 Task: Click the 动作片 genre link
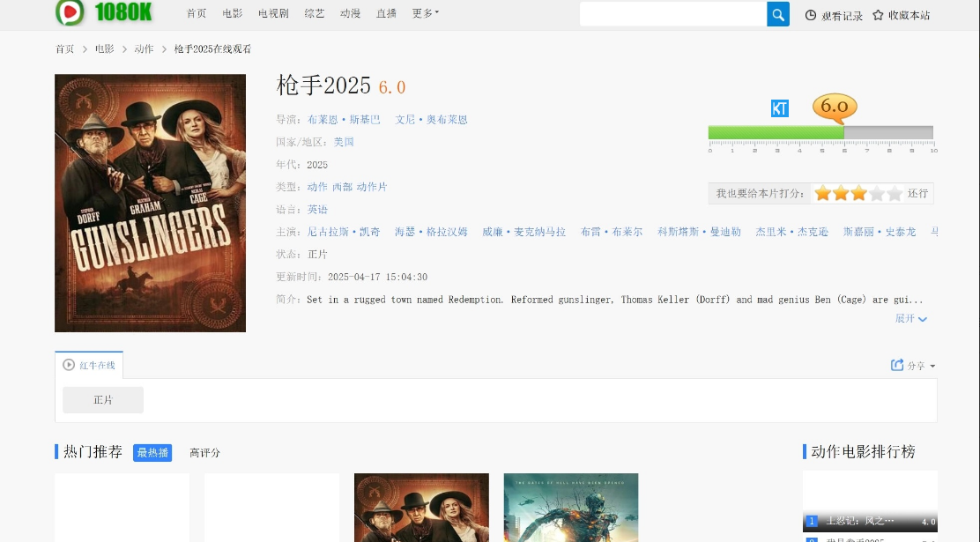pyautogui.click(x=372, y=187)
